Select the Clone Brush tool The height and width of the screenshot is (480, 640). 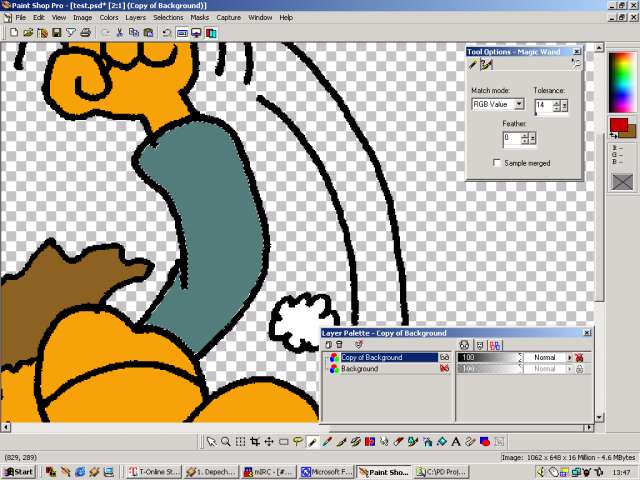point(356,442)
